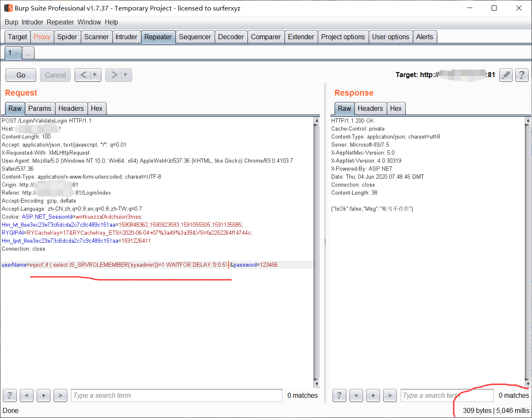This screenshot has width=532, height=418.
Task: Click the Server: Microsoft-IIS/7.5 header
Action: pyautogui.click(x=360, y=145)
